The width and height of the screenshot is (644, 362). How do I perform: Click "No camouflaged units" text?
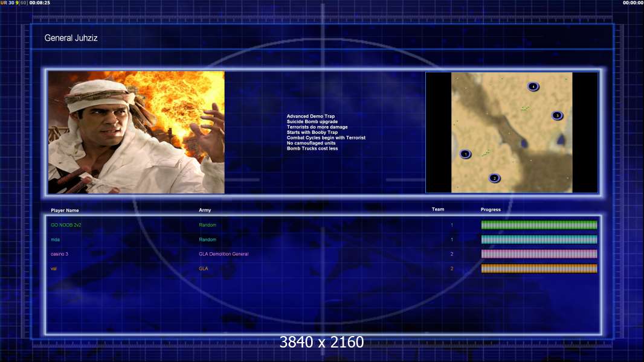pos(311,143)
